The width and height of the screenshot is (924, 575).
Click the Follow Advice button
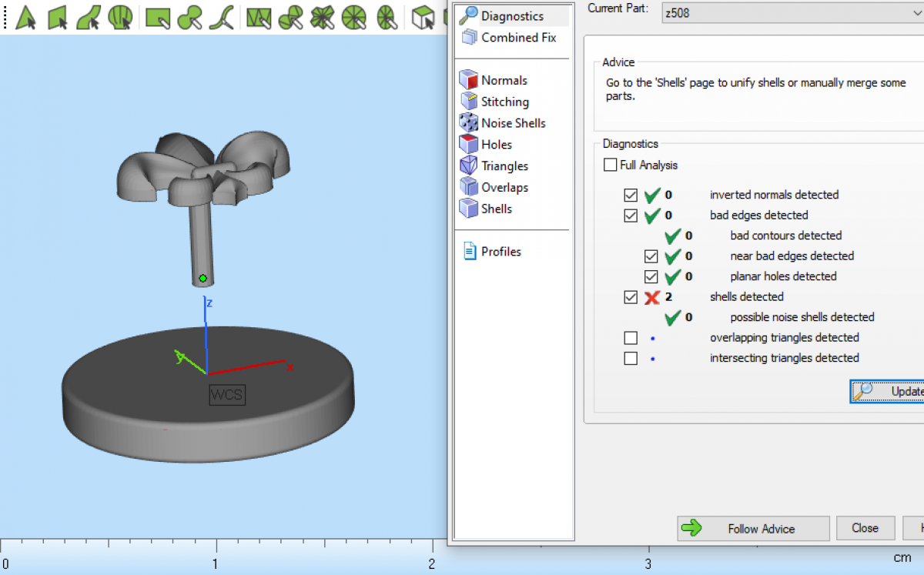pos(752,529)
